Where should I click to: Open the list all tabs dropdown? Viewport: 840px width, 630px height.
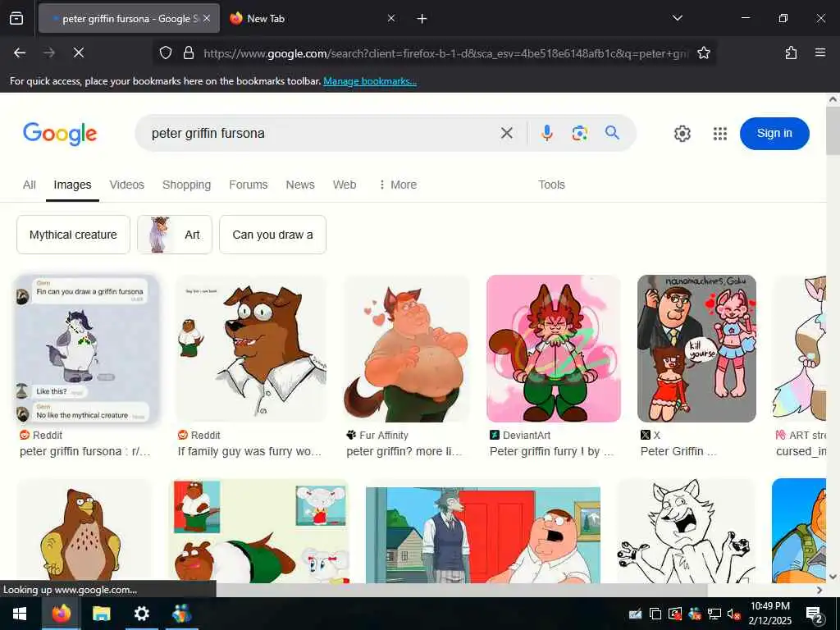(677, 18)
